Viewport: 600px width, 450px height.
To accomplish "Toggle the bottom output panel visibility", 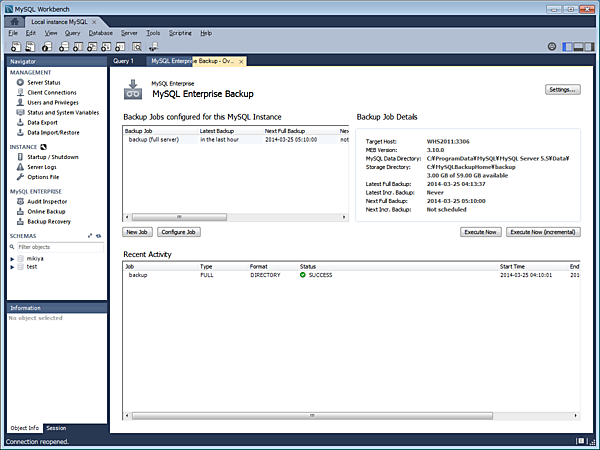I will [579, 46].
